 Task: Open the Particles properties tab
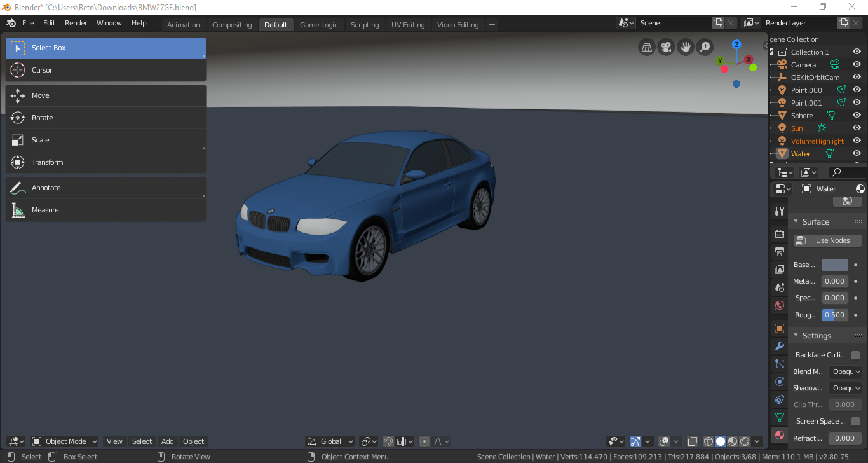point(780,364)
